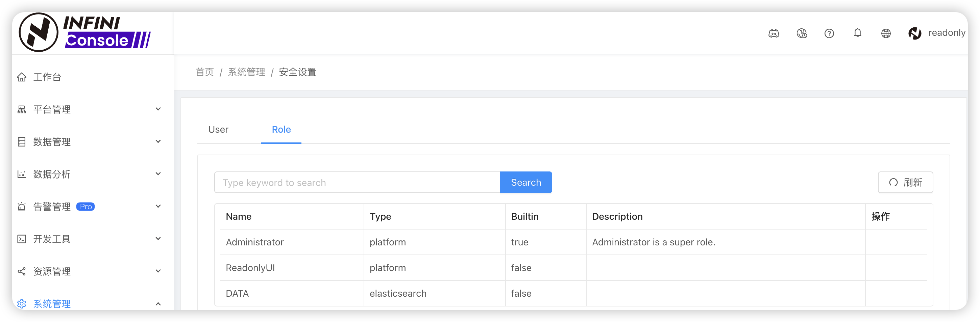Click the 资源管理 share icon
This screenshot has width=980, height=322.
tap(22, 271)
